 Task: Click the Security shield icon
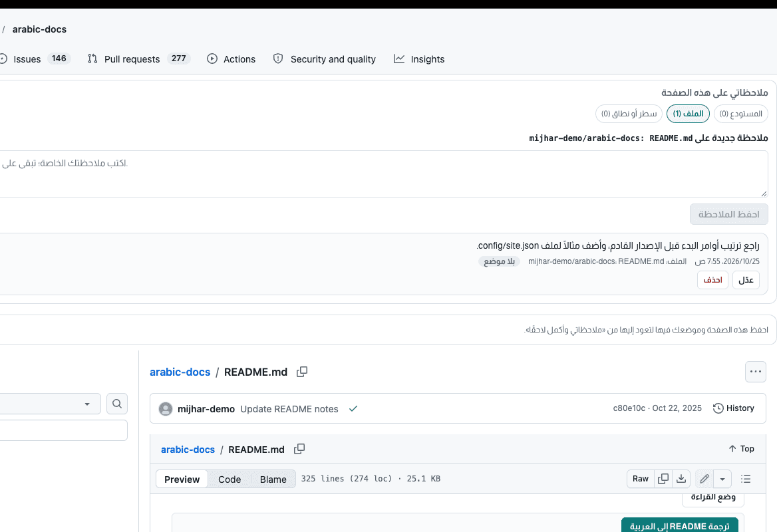[x=278, y=59]
